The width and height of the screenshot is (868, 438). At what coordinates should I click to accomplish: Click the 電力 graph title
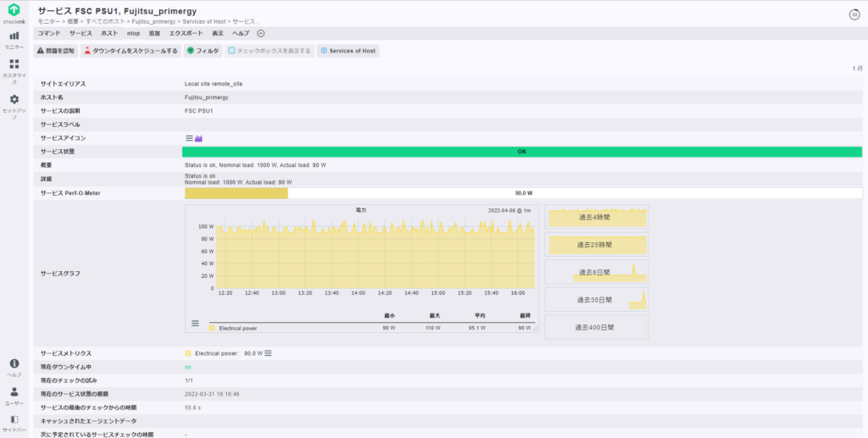(361, 211)
